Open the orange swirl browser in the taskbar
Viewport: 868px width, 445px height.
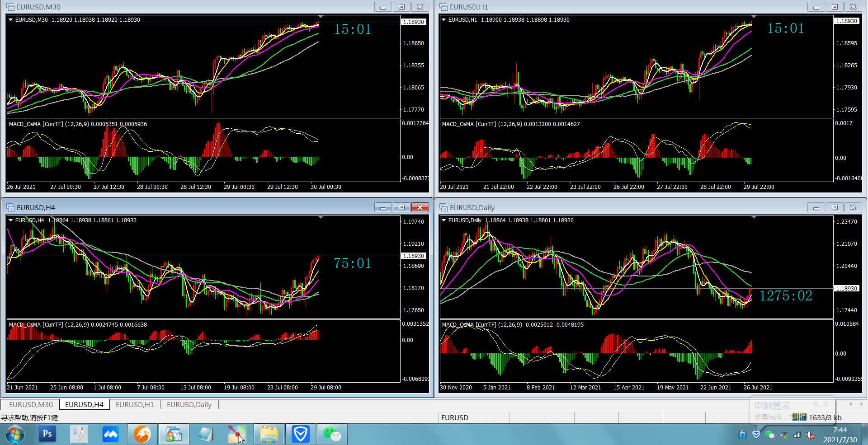tap(142, 434)
